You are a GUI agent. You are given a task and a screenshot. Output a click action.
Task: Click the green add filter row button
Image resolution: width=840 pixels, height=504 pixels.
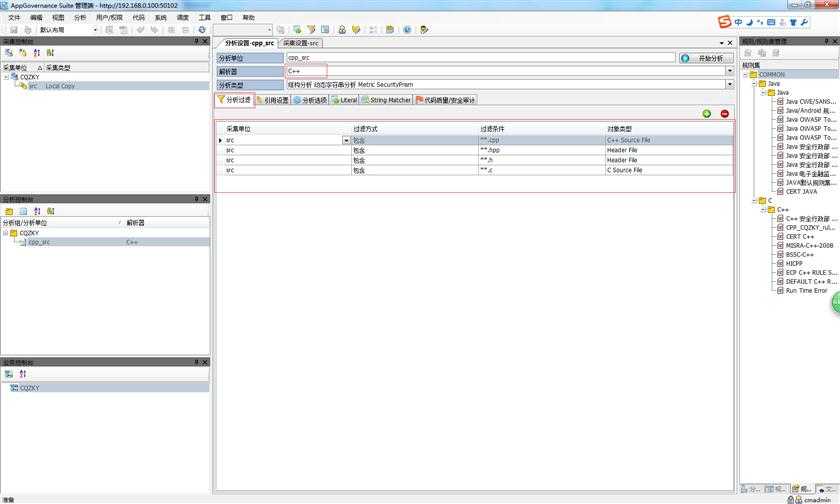pos(707,114)
